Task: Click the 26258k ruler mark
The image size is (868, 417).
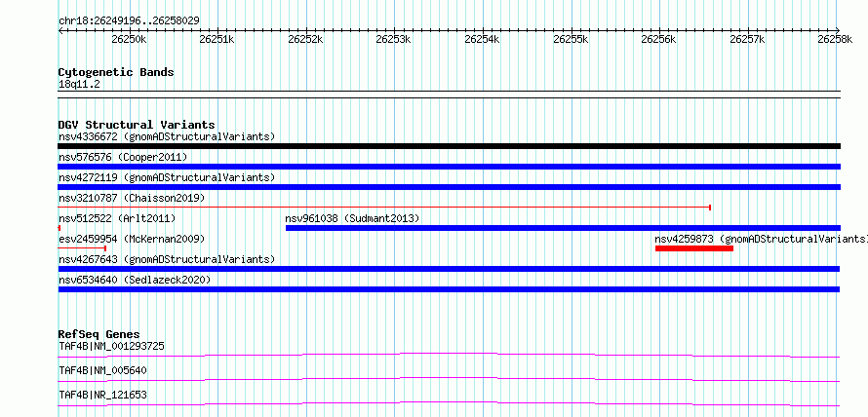Action: [835, 39]
